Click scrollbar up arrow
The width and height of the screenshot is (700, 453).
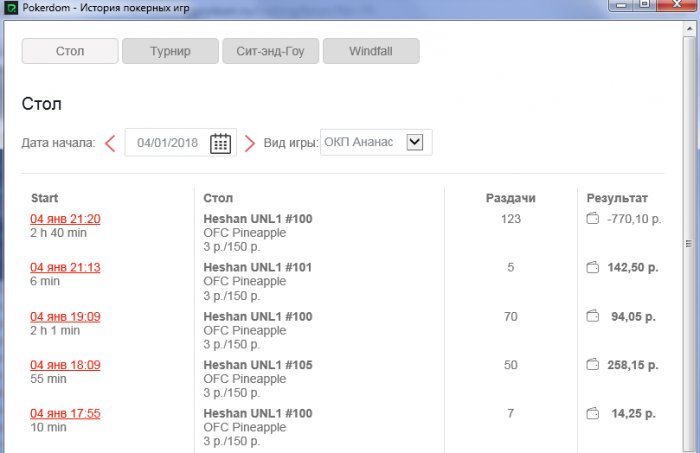(x=689, y=29)
